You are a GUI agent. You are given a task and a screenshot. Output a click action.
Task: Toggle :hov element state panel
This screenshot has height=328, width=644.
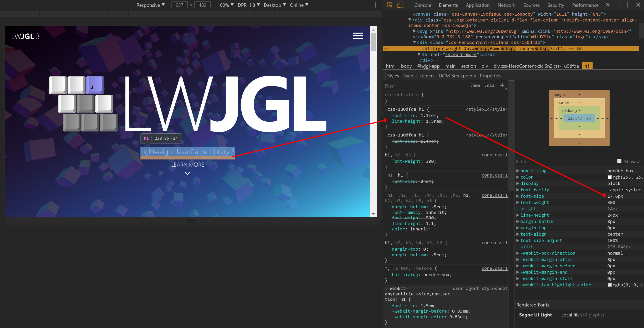pyautogui.click(x=475, y=85)
